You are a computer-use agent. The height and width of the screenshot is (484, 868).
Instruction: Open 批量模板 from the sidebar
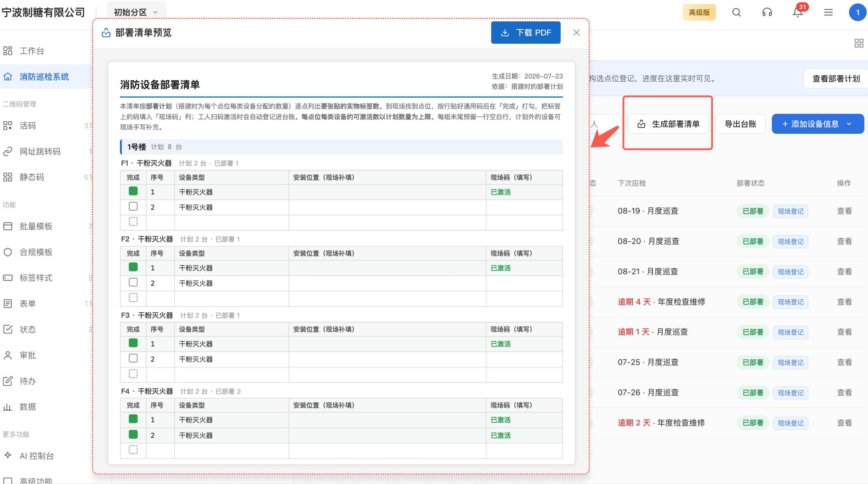coord(29,226)
